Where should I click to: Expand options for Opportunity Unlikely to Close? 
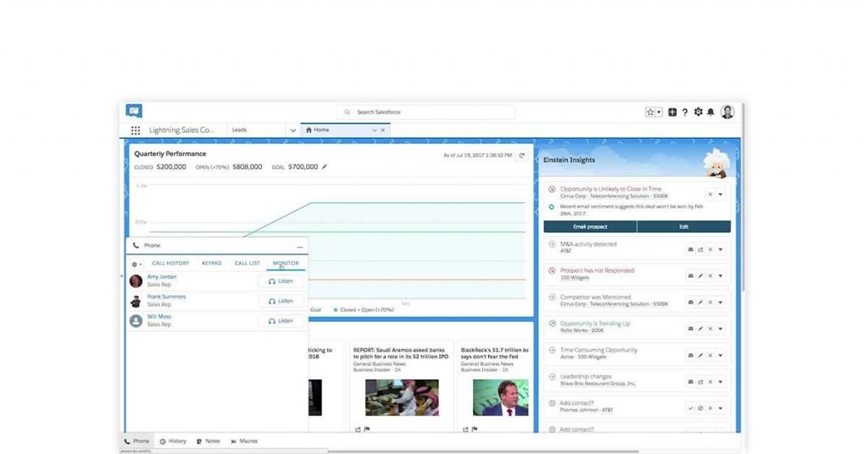tap(721, 194)
